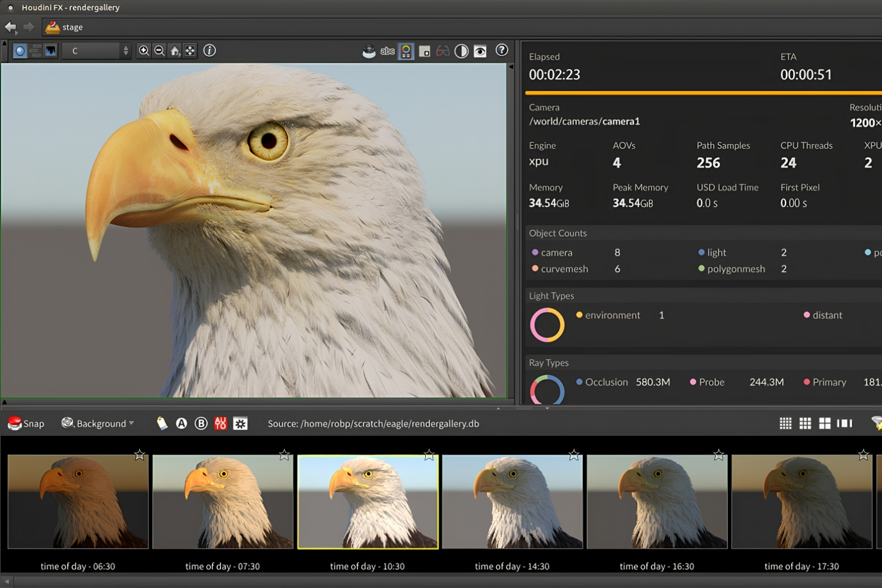Click the gallery scrollbar left arrow
Image resolution: width=882 pixels, height=588 pixels.
[x=6, y=581]
